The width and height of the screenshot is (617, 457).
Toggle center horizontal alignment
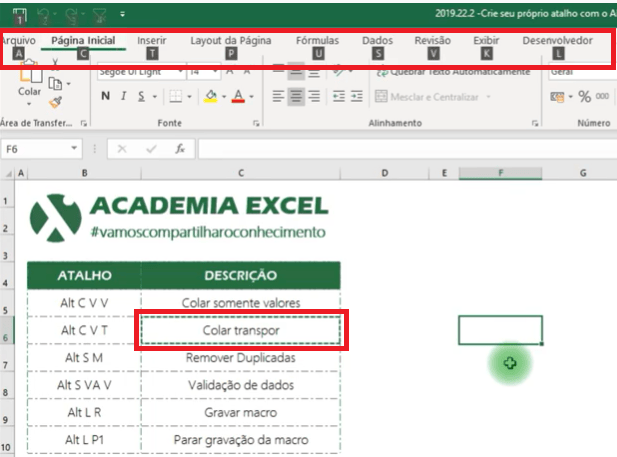(x=296, y=96)
